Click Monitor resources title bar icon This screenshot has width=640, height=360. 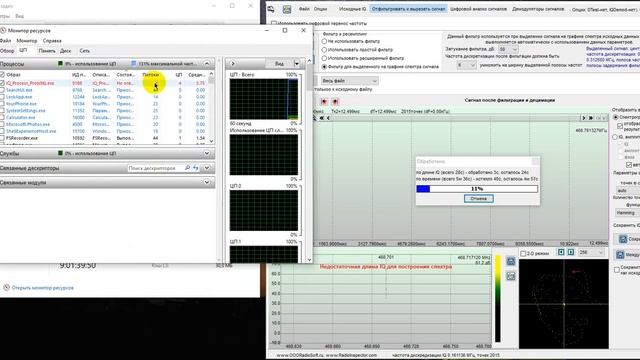(3, 31)
